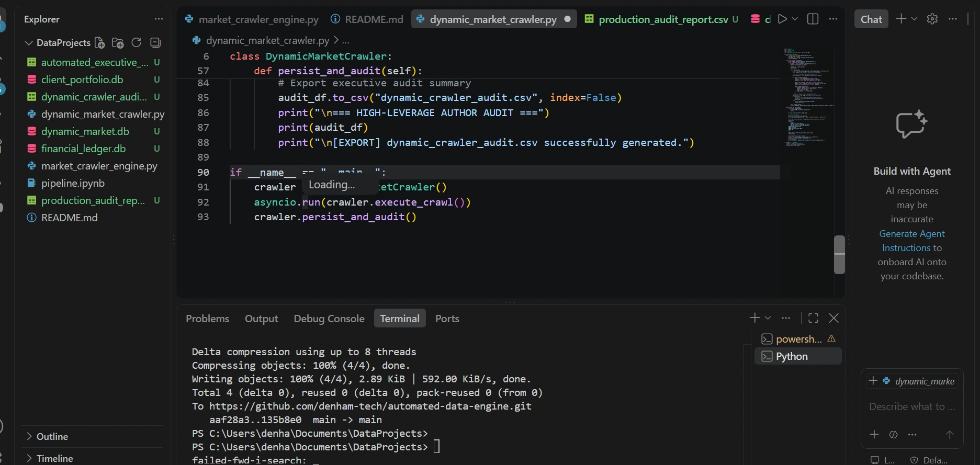Open Explorer views and more actions menu

point(159,19)
